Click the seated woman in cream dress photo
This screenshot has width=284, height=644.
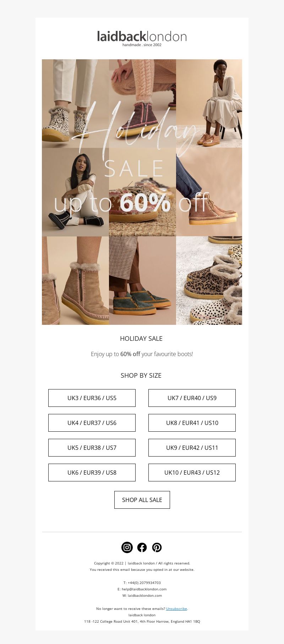tap(209, 103)
